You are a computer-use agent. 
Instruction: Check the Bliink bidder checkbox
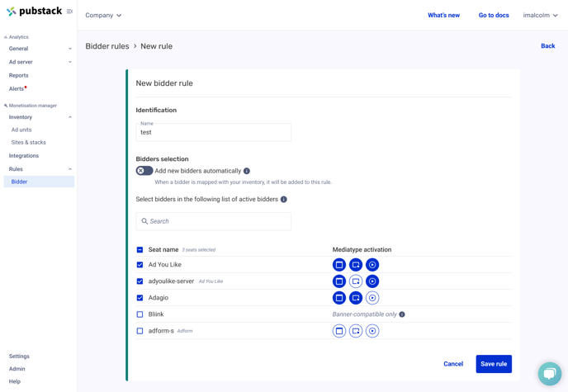pyautogui.click(x=140, y=314)
